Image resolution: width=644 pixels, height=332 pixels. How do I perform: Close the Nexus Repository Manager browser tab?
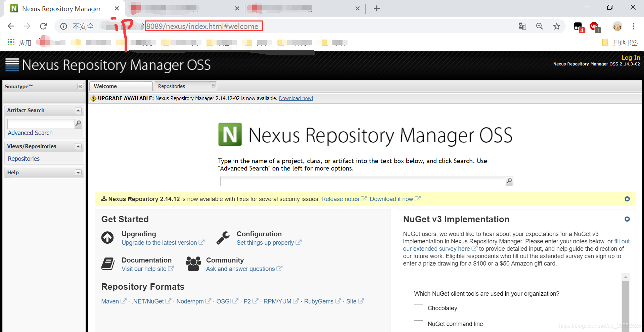117,8
